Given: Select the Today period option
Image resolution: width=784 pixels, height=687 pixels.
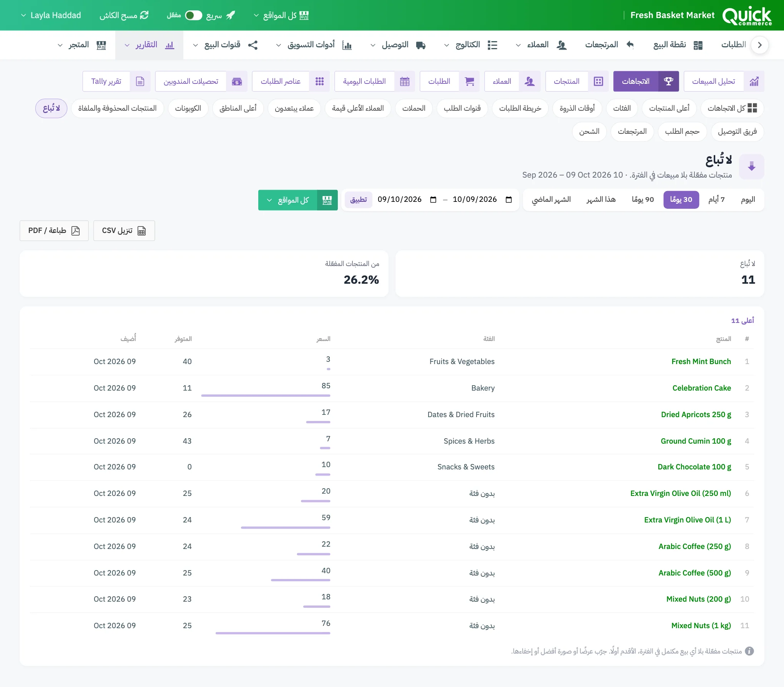Looking at the screenshot, I should point(748,200).
